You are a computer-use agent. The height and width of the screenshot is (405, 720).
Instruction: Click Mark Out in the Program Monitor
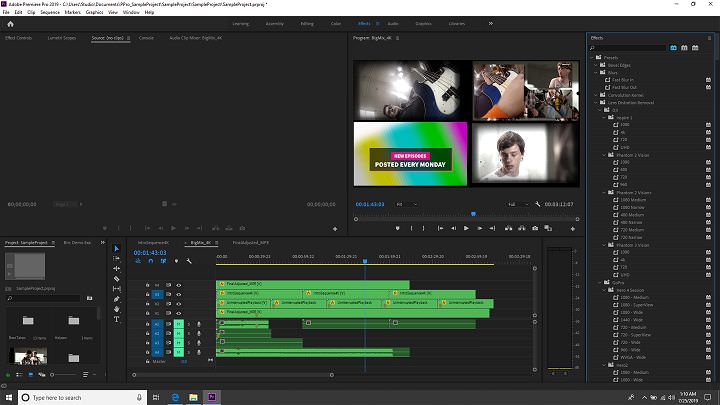point(423,228)
